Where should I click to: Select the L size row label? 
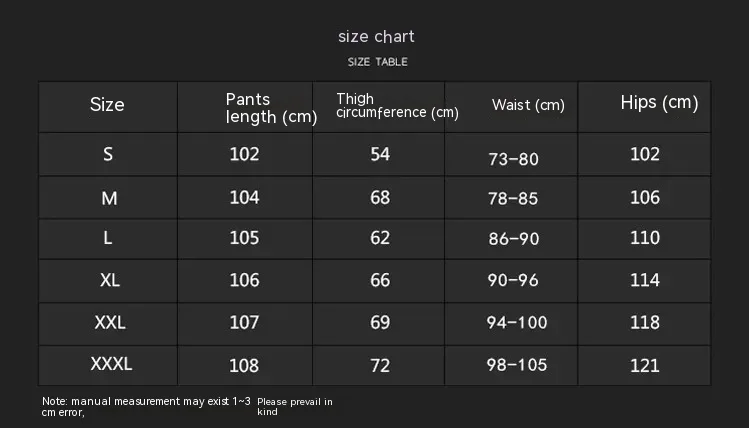pos(108,238)
